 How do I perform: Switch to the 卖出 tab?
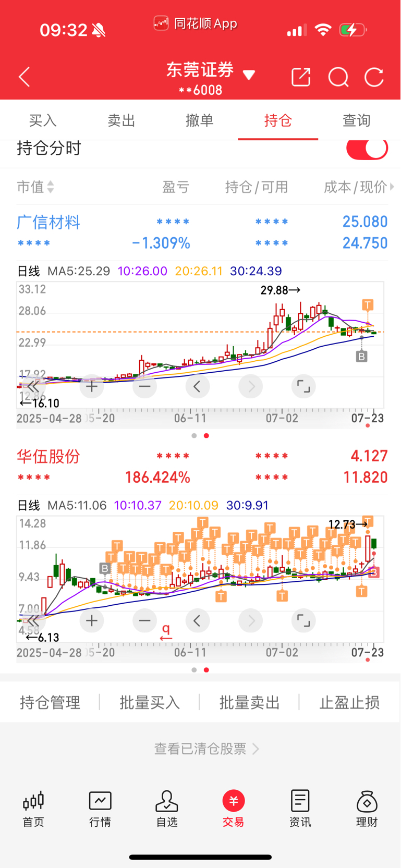(x=121, y=120)
